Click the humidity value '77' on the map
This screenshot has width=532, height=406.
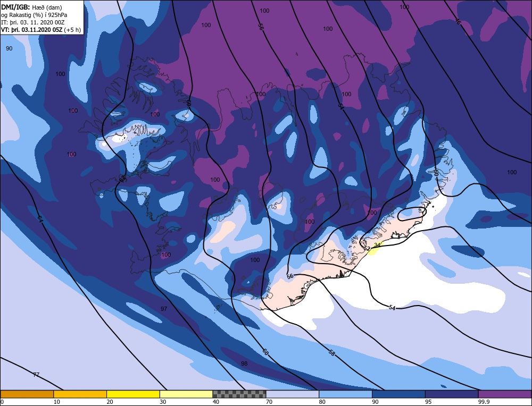click(36, 375)
